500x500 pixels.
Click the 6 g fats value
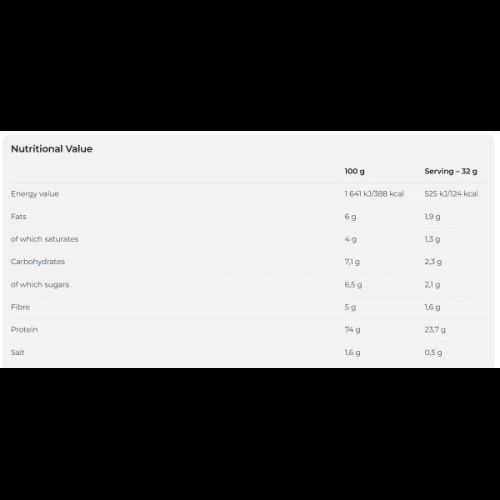[x=350, y=217]
